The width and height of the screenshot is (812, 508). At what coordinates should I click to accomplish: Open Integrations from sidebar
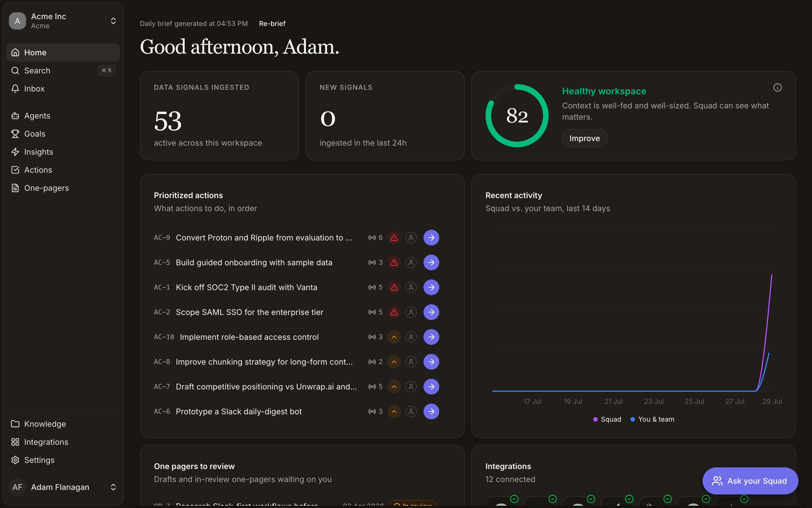click(63, 442)
